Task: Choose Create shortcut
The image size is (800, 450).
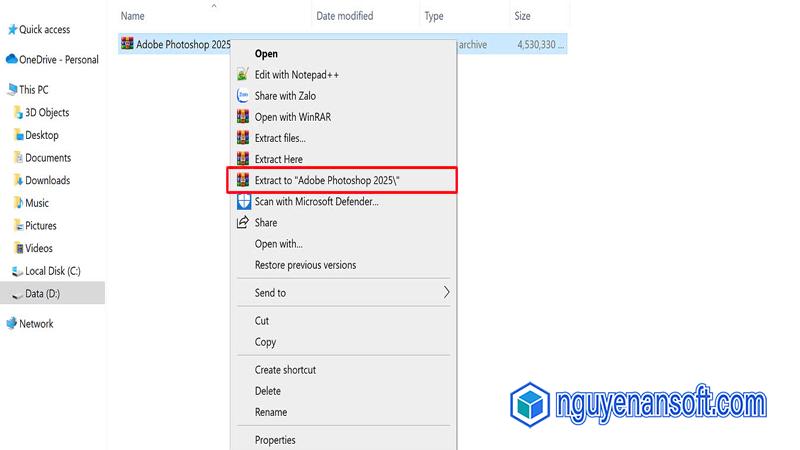Action: [x=344, y=370]
